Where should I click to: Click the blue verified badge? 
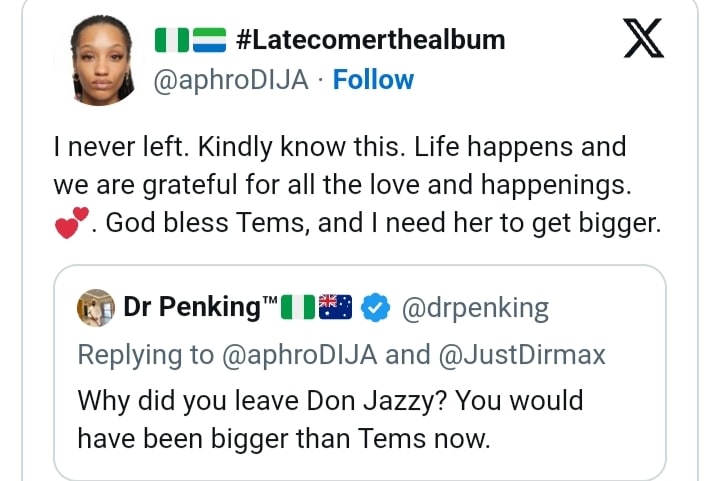click(x=375, y=308)
